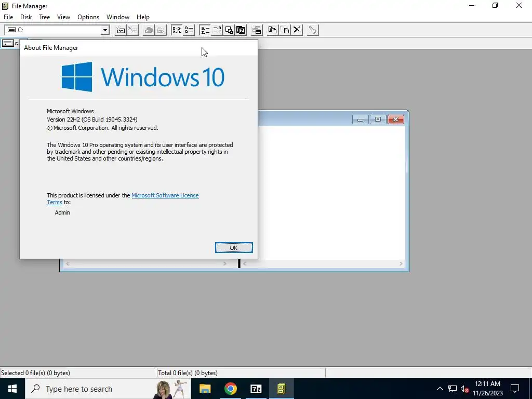
Task: Open the Help menu
Action: [x=143, y=17]
